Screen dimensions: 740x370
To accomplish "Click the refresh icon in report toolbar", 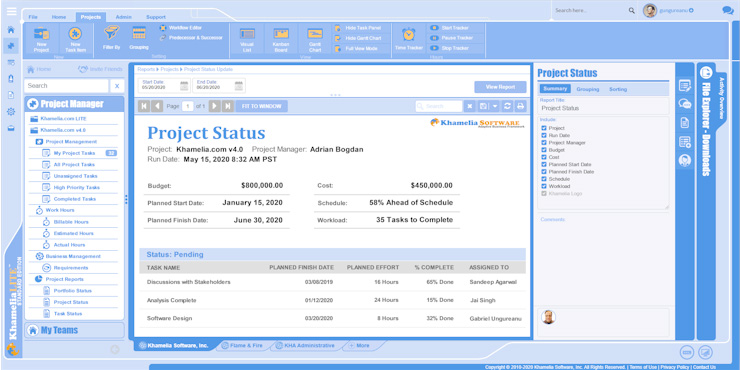I will [x=508, y=106].
